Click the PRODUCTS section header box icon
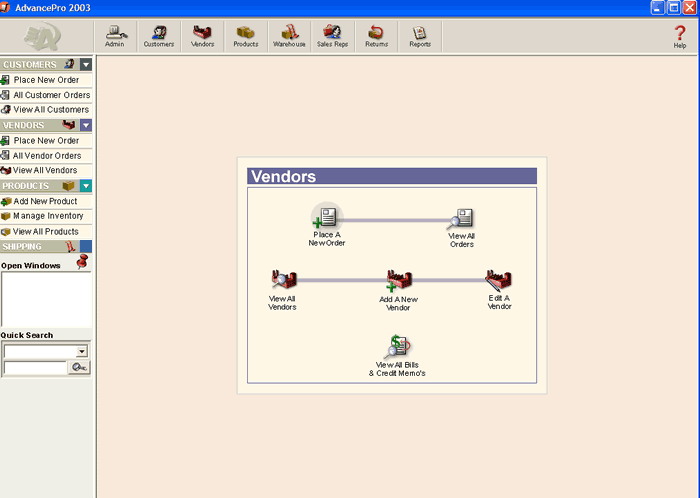Viewport: 700px width, 498px height. tap(68, 186)
